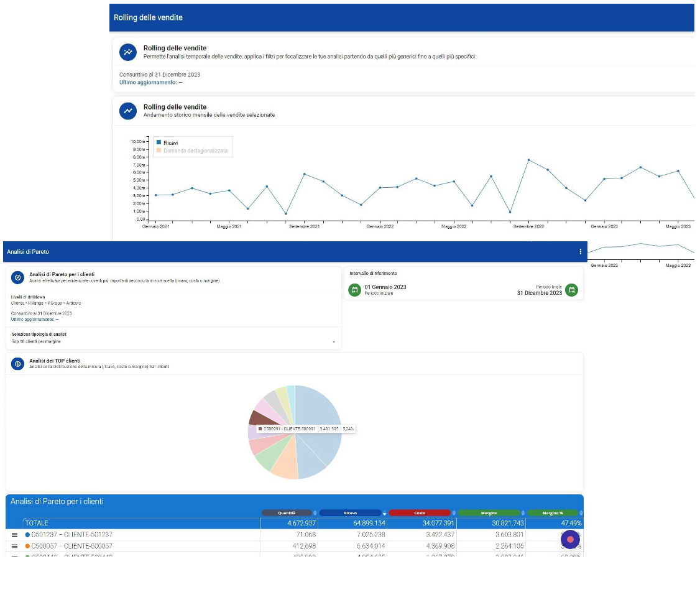Click the Margine % column header pill
The width and height of the screenshot is (700, 592).
[553, 513]
